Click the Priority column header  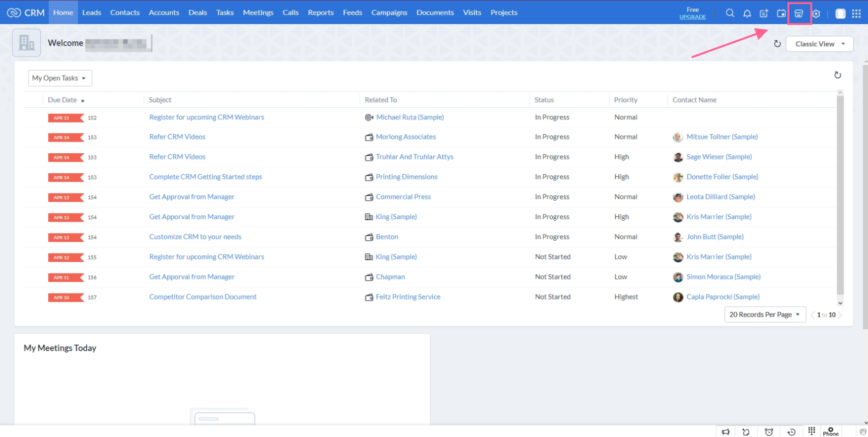[626, 100]
